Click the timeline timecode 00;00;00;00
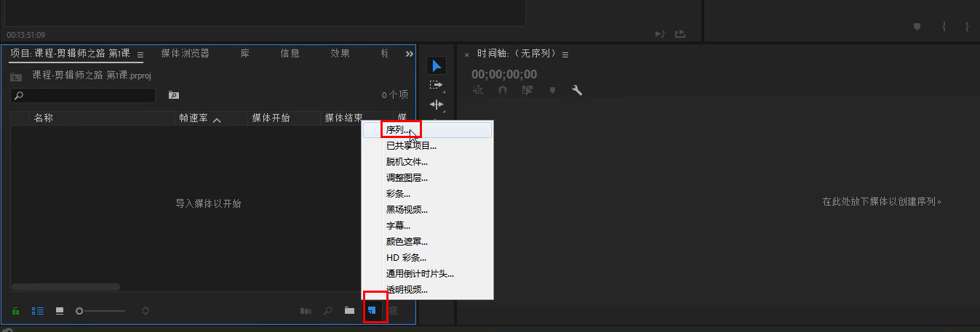This screenshot has height=332, width=980. [x=504, y=74]
